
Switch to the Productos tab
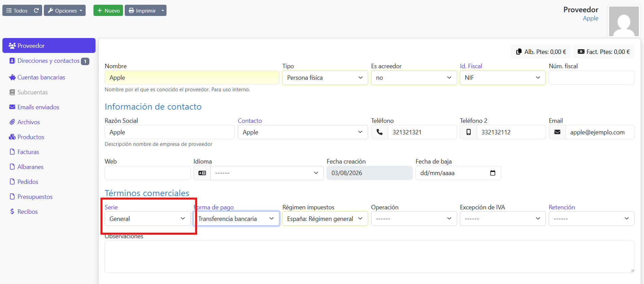point(49,137)
